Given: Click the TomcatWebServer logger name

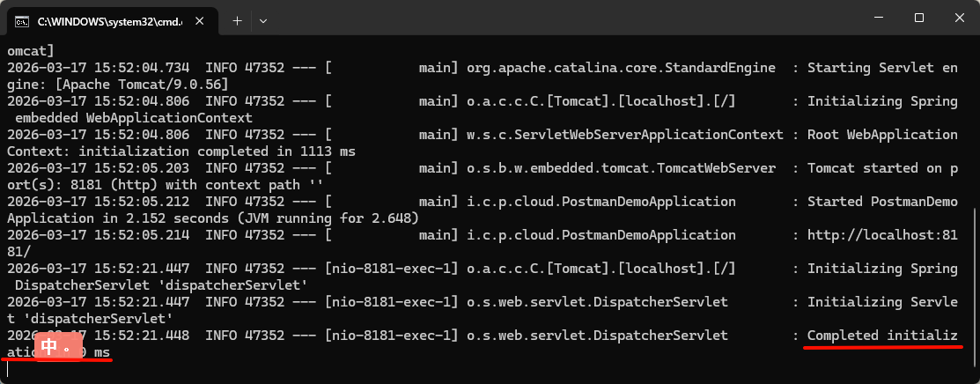Looking at the screenshot, I should [622, 168].
